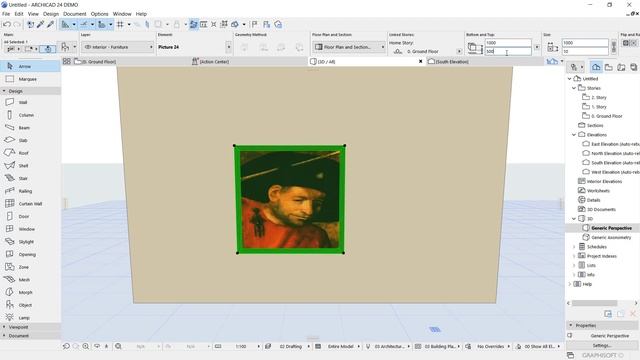
Task: Select the Morph tool
Action: coord(30,292)
